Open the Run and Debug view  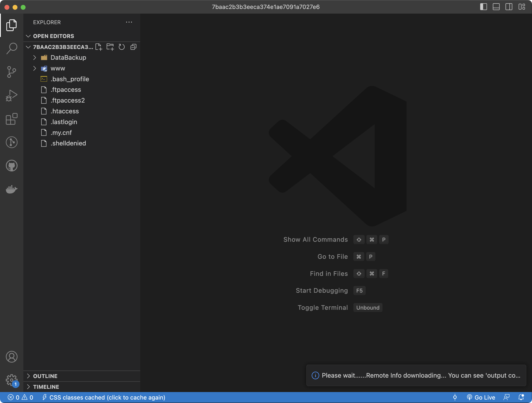coord(12,95)
